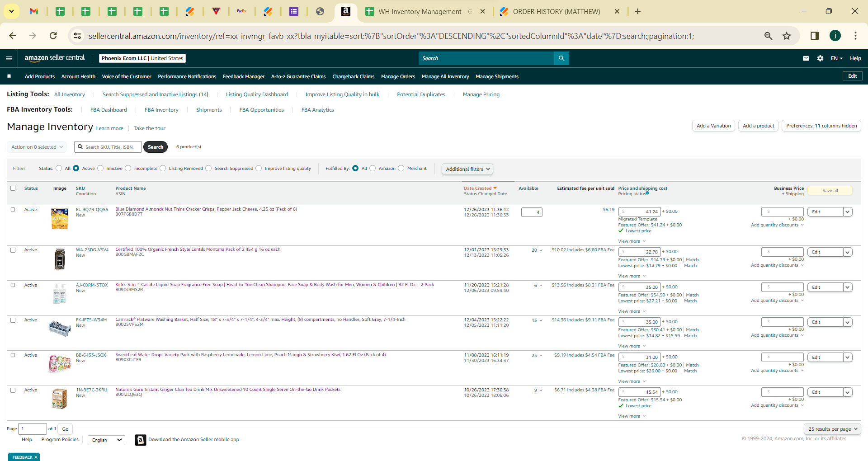Open the Seller Central hamburger menu

pyautogui.click(x=9, y=58)
